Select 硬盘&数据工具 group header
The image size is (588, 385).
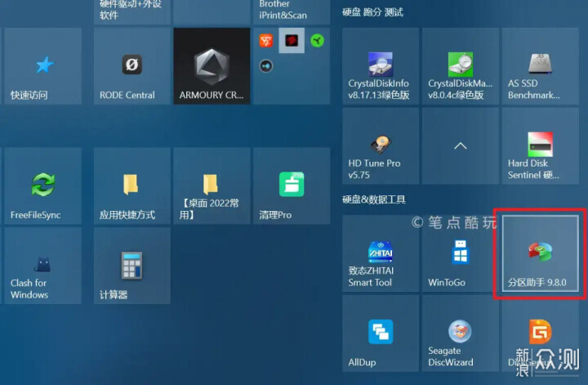pyautogui.click(x=374, y=199)
